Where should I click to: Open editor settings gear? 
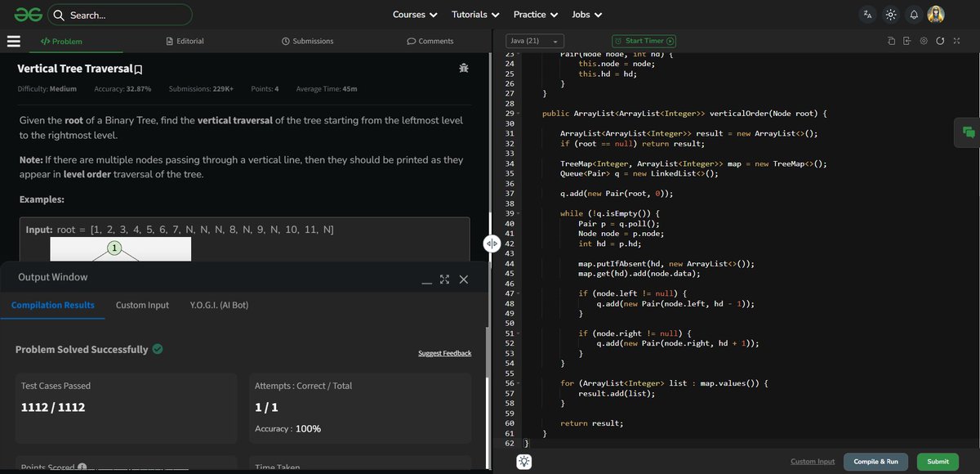[x=924, y=41]
